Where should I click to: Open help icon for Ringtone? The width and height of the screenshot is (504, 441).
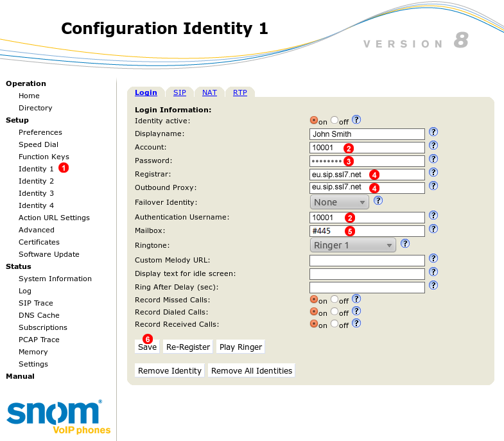click(x=405, y=244)
